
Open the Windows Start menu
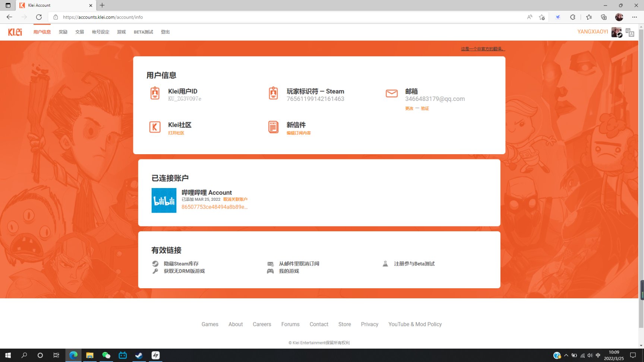point(8,355)
